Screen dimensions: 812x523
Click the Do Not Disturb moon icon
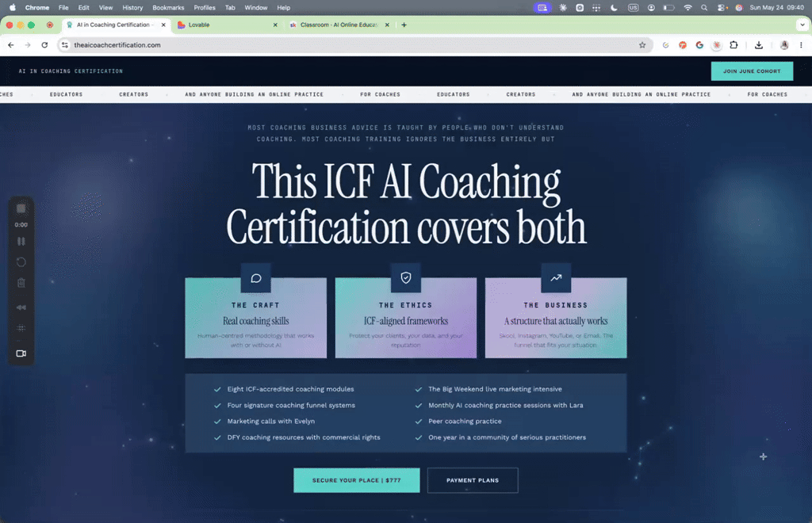(614, 8)
